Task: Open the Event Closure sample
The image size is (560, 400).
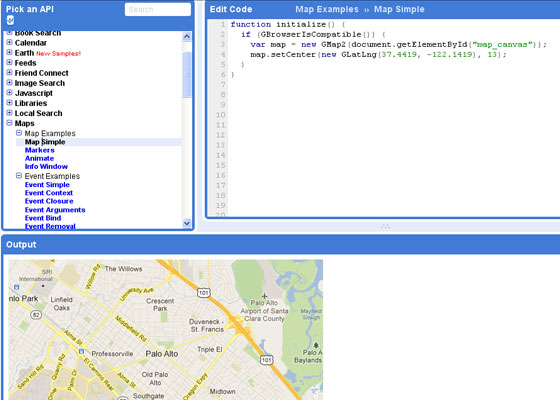Action: [49, 201]
